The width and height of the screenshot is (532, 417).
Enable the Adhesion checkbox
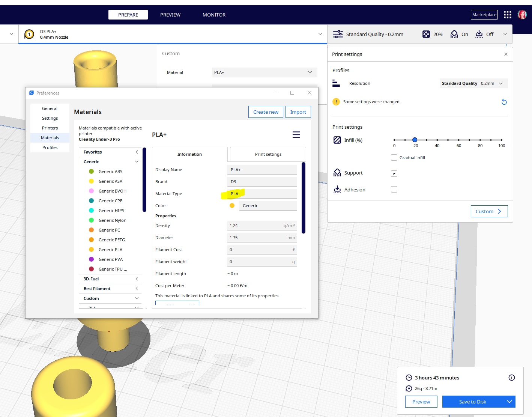(394, 189)
